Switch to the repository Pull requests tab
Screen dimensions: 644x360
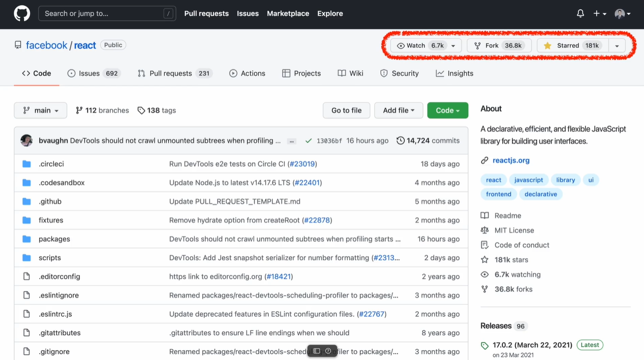click(x=174, y=73)
